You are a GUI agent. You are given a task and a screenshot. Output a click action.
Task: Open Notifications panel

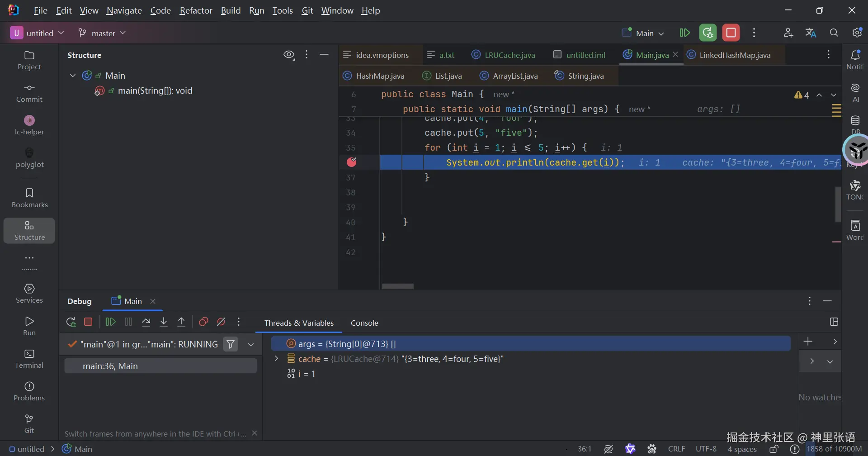click(855, 60)
